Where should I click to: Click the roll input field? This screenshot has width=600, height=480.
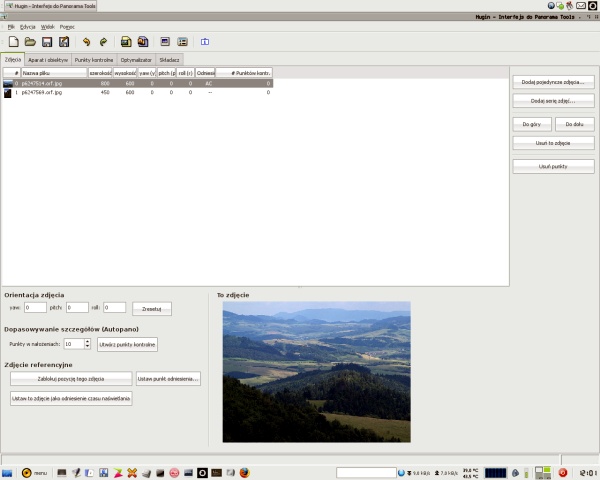click(114, 307)
